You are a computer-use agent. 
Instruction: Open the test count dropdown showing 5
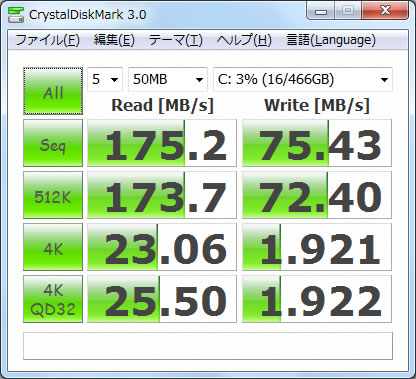105,79
